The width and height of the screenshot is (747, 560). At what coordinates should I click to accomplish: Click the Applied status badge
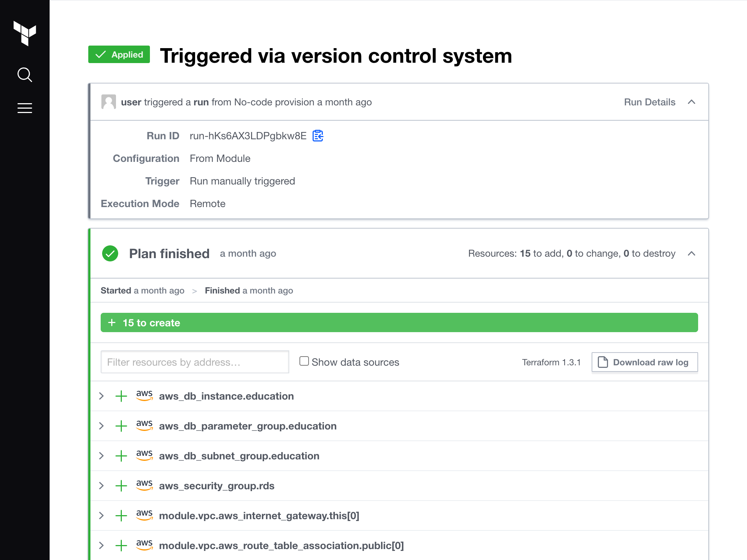[119, 54]
